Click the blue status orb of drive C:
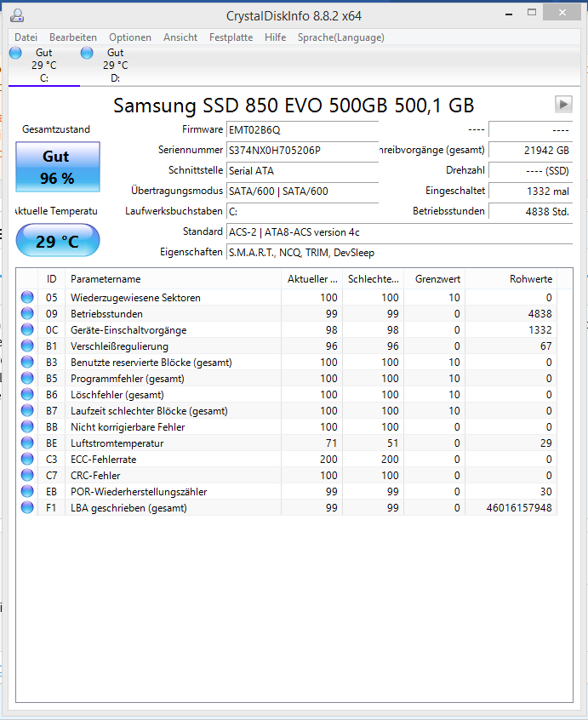This screenshot has width=588, height=720. 15,53
